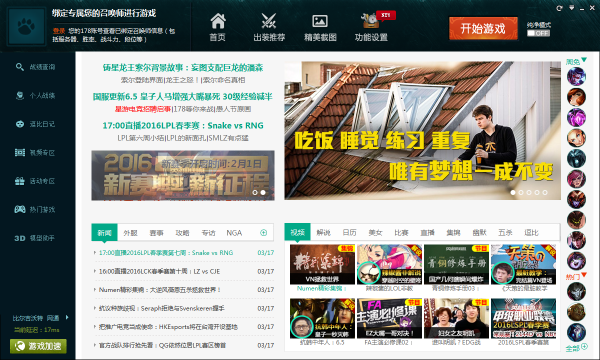Toggle the 纯净模式 OFF switch
600x360 pixels.
point(538,33)
